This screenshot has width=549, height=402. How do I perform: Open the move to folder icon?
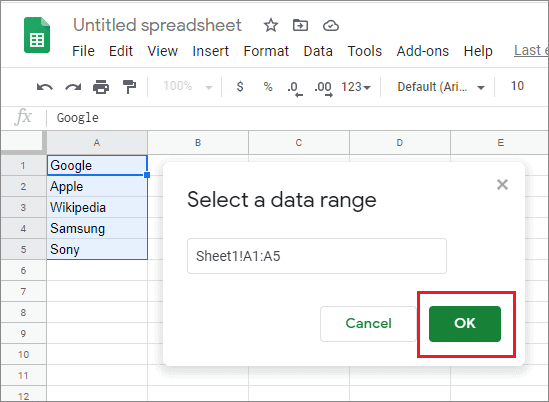[x=300, y=26]
